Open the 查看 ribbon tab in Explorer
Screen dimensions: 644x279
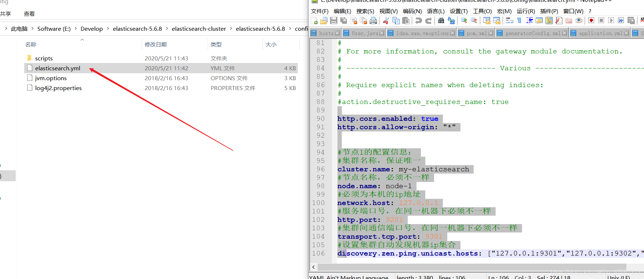tap(29, 14)
